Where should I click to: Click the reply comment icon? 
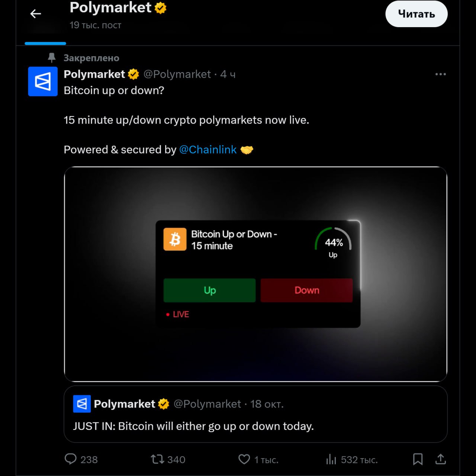click(71, 459)
